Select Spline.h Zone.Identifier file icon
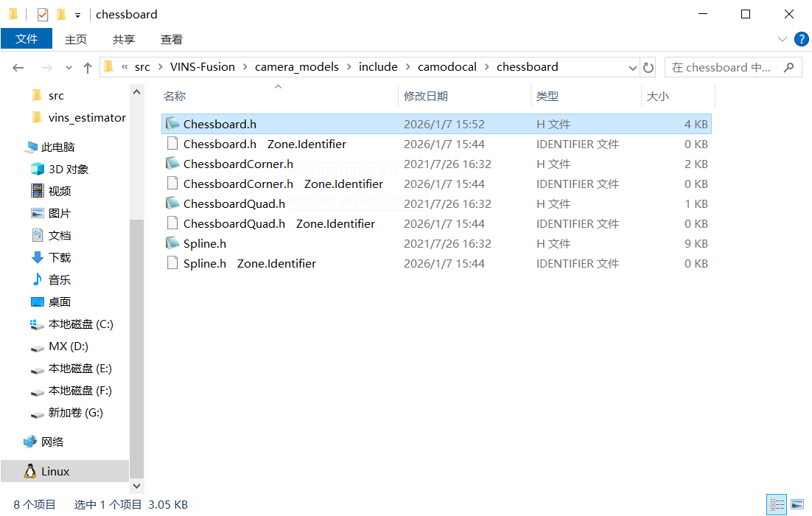The height and width of the screenshot is (516, 812). (172, 263)
